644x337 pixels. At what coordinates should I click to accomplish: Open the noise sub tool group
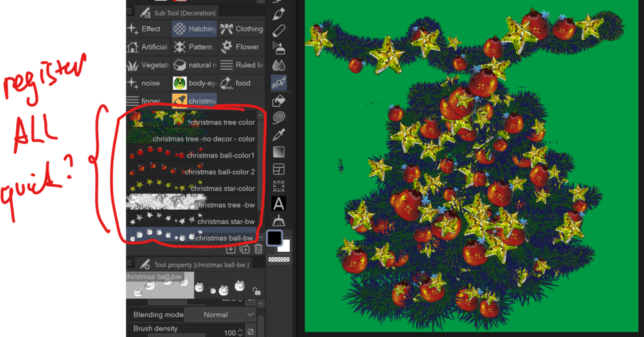tap(148, 83)
